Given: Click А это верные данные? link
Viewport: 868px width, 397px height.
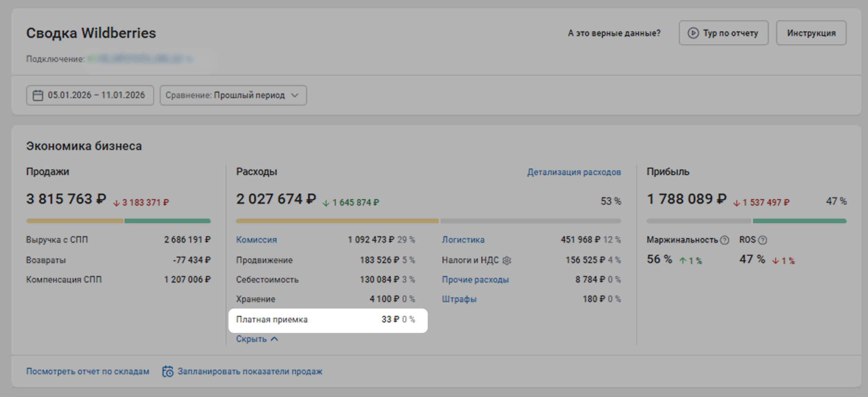Looking at the screenshot, I should 614,33.
